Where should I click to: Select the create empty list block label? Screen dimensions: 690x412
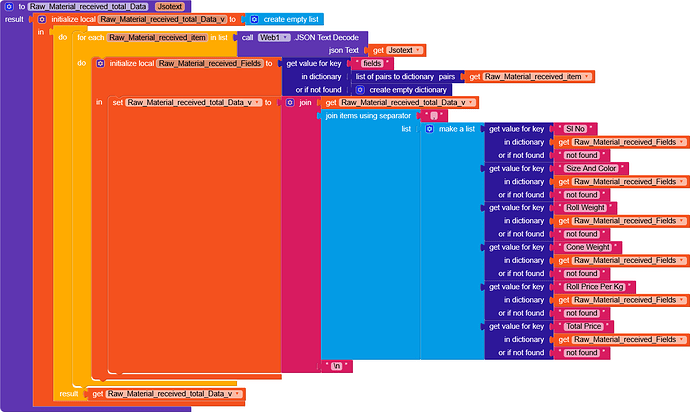pyautogui.click(x=291, y=19)
